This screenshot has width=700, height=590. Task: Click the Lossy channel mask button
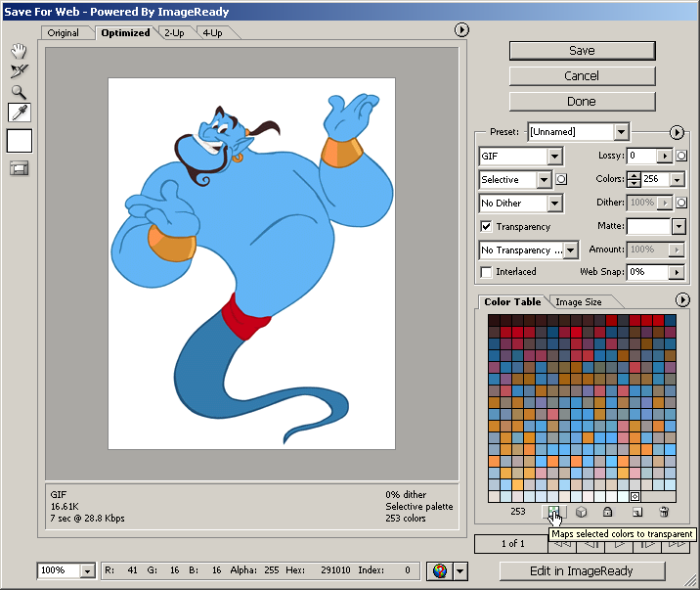click(x=681, y=156)
